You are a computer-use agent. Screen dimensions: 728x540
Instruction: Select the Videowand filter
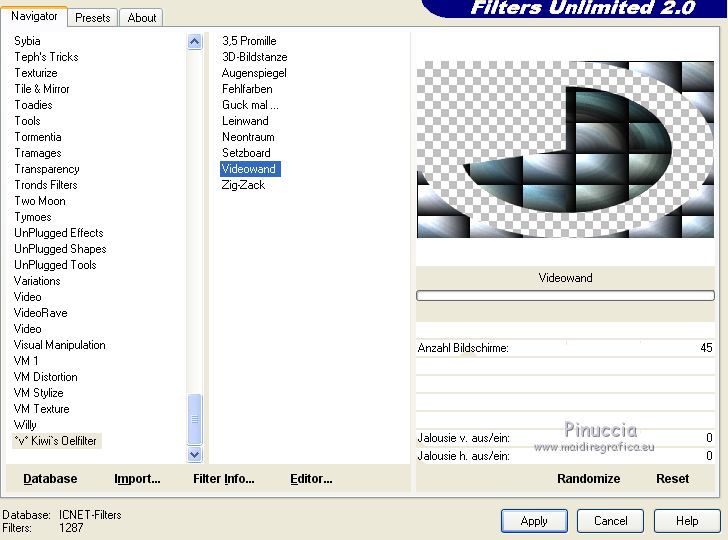250,169
